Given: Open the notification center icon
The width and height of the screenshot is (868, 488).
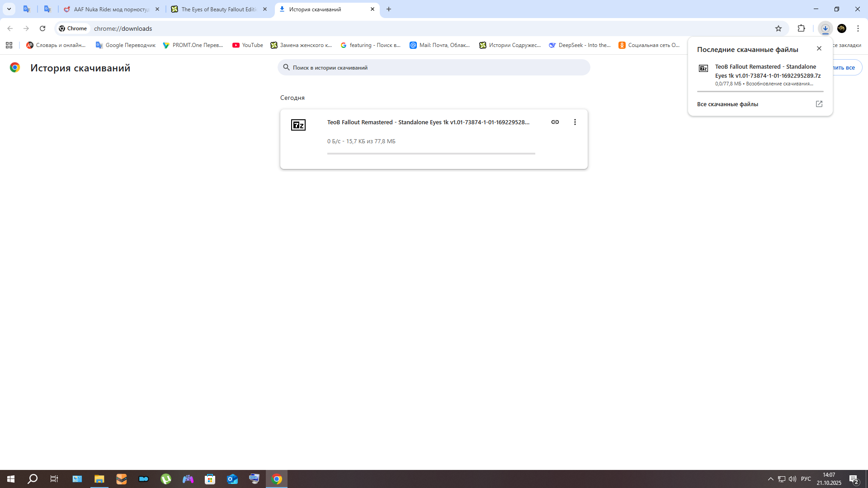Looking at the screenshot, I should pos(854,479).
